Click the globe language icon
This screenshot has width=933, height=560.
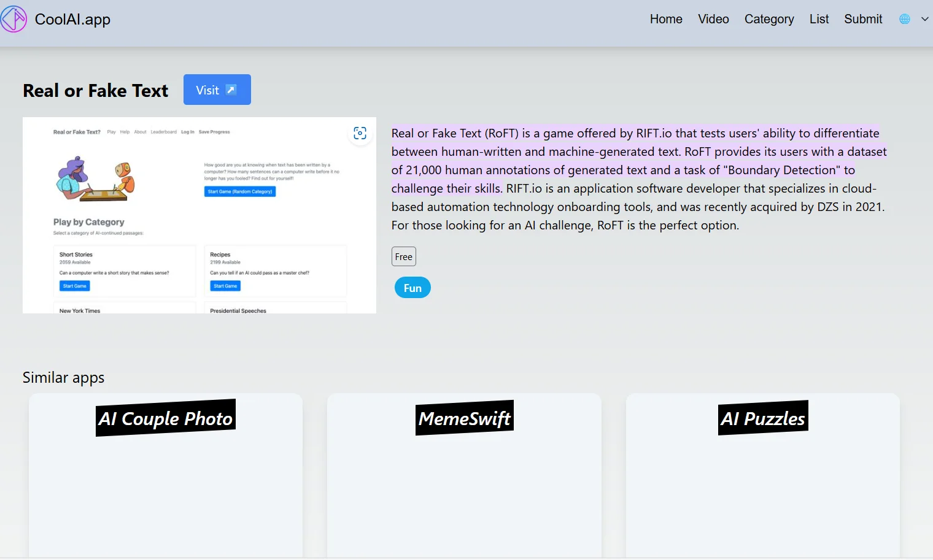tap(904, 19)
